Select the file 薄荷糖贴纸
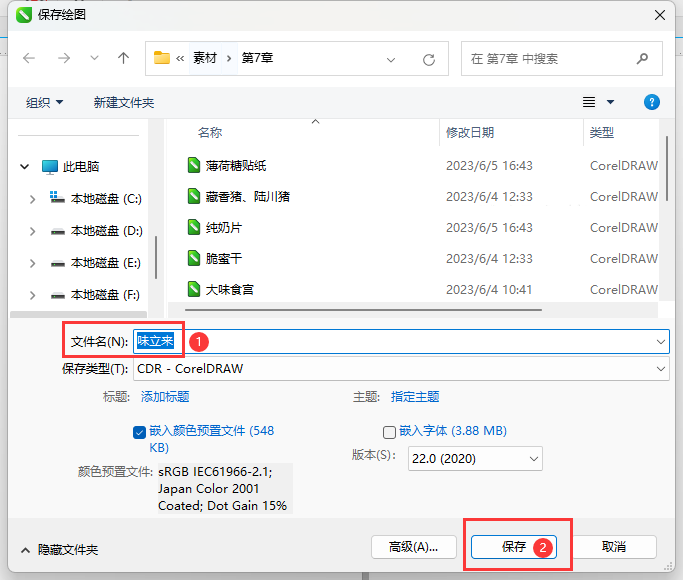Image resolution: width=683 pixels, height=580 pixels. point(236,165)
